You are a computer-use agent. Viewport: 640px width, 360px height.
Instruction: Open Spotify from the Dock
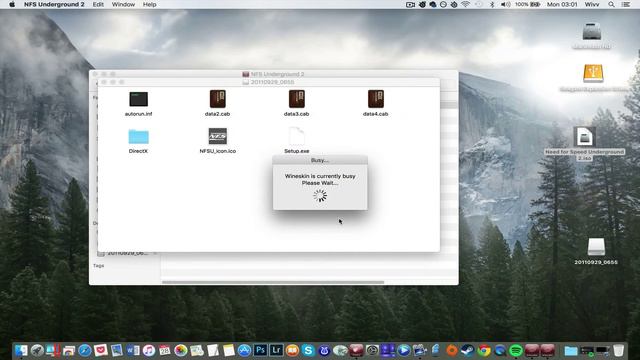pyautogui.click(x=516, y=350)
